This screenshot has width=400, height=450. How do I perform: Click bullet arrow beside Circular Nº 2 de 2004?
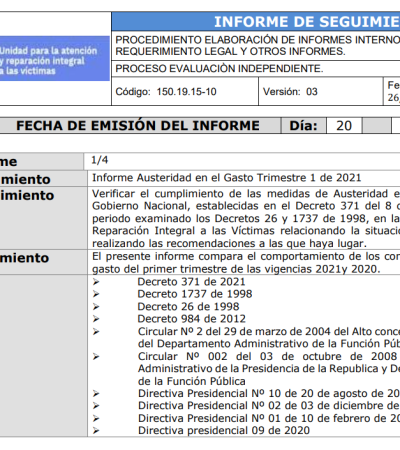click(x=96, y=332)
